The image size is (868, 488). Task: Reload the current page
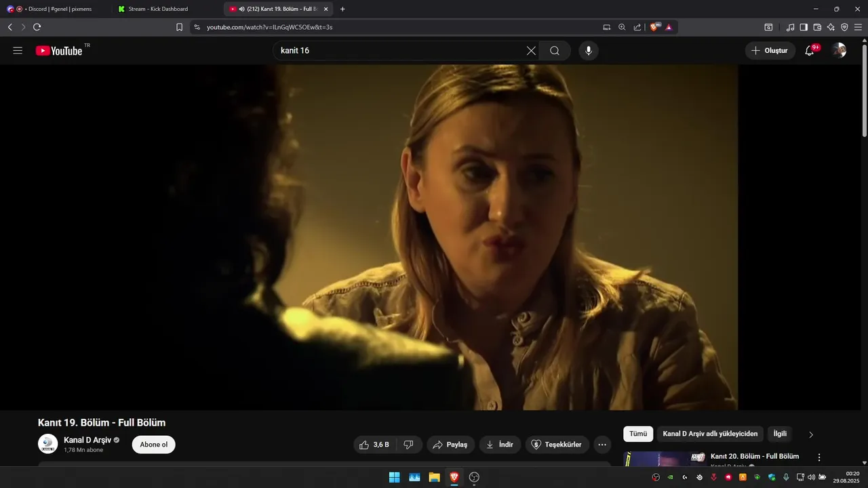(x=37, y=27)
